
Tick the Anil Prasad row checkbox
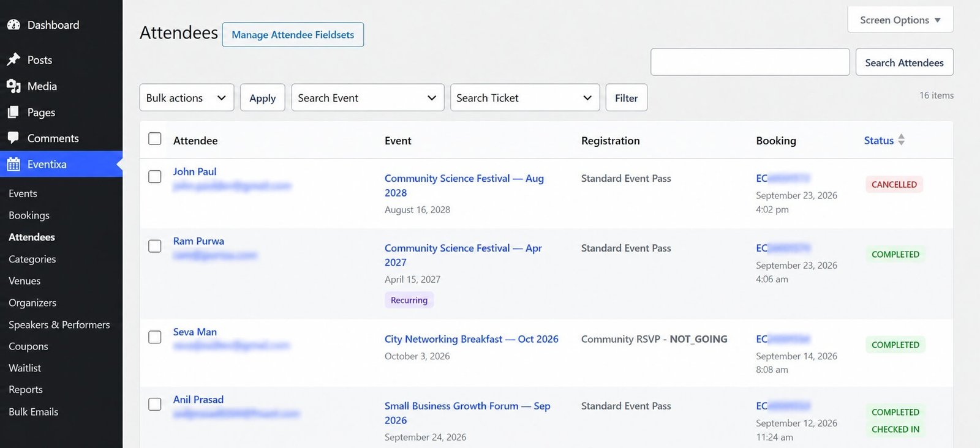tap(155, 404)
